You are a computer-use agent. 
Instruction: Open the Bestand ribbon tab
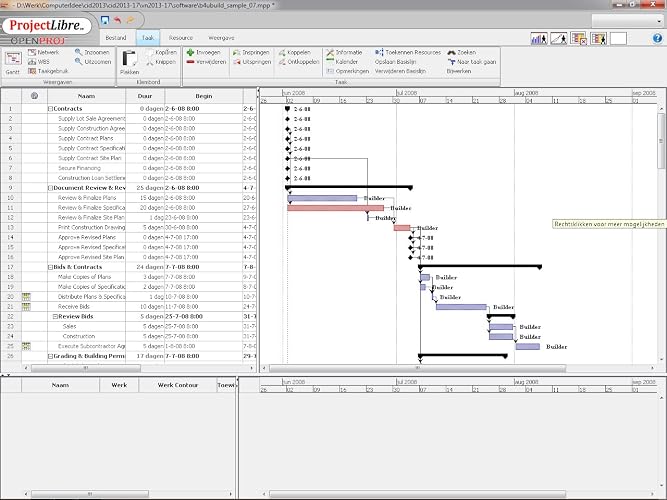[x=116, y=38]
